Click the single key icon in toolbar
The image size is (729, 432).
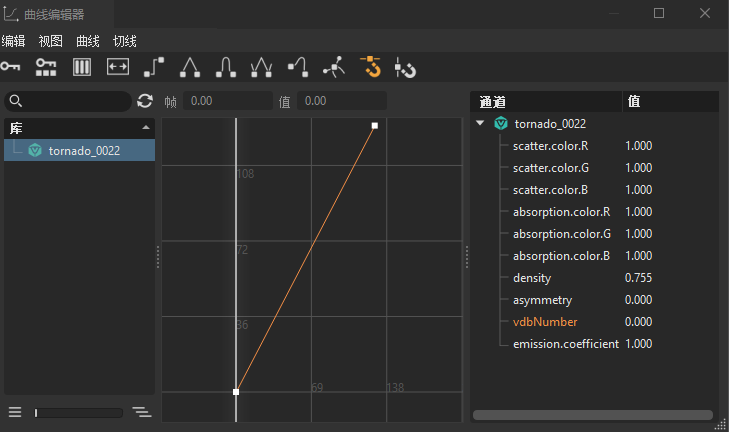coord(10,67)
